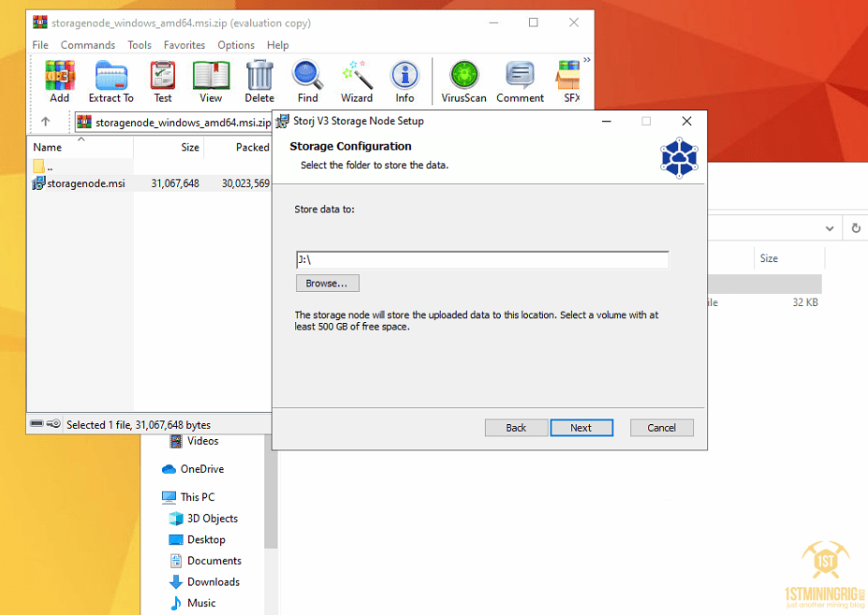The image size is (868, 615).
Task: Click the WinRAR title bar app icon
Action: pyautogui.click(x=40, y=22)
